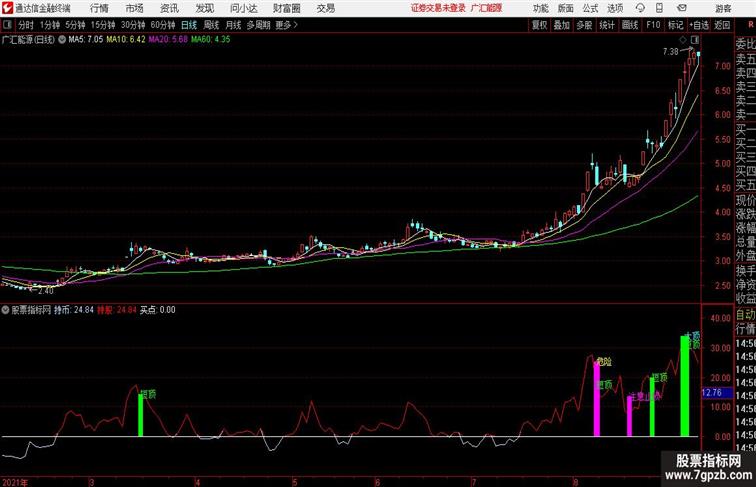Click the MA5: 7.05 value

pyautogui.click(x=86, y=40)
